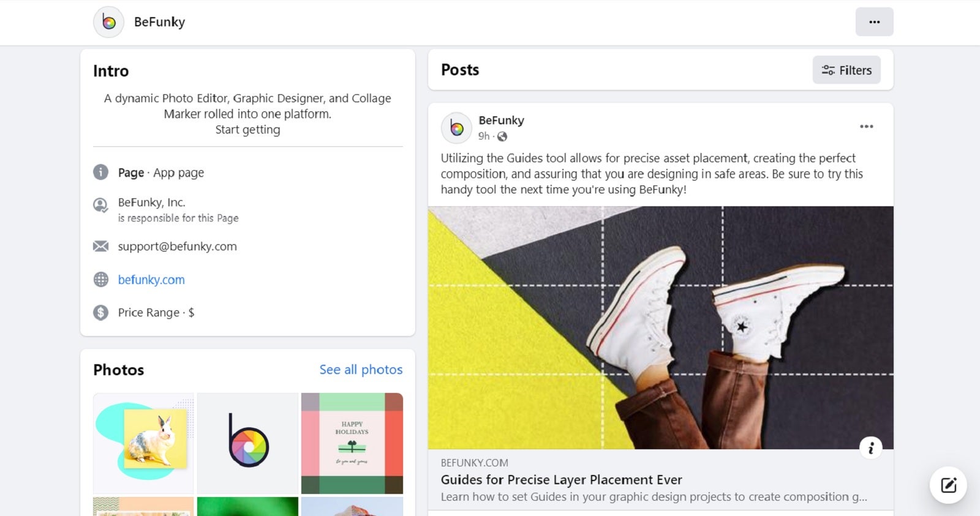Click the Price Range · $ text
This screenshot has width=980, height=516.
click(156, 312)
